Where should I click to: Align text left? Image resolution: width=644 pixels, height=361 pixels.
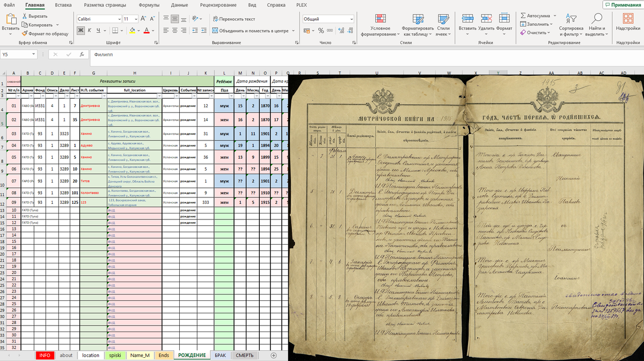166,30
